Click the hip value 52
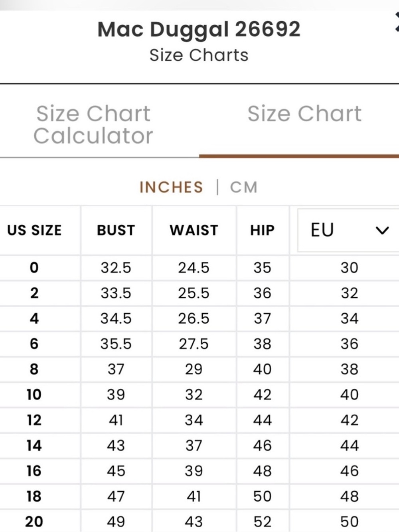Image resolution: width=399 pixels, height=532 pixels. pyautogui.click(x=262, y=522)
